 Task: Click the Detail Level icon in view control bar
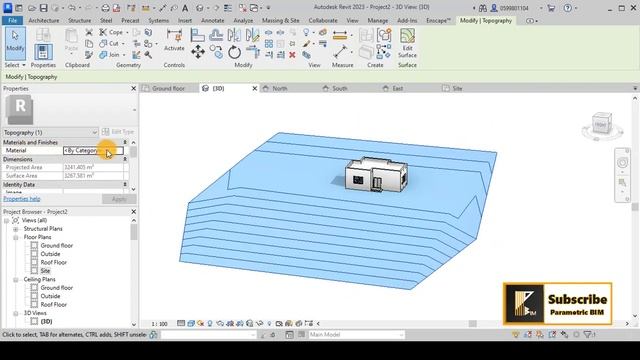[x=181, y=323]
